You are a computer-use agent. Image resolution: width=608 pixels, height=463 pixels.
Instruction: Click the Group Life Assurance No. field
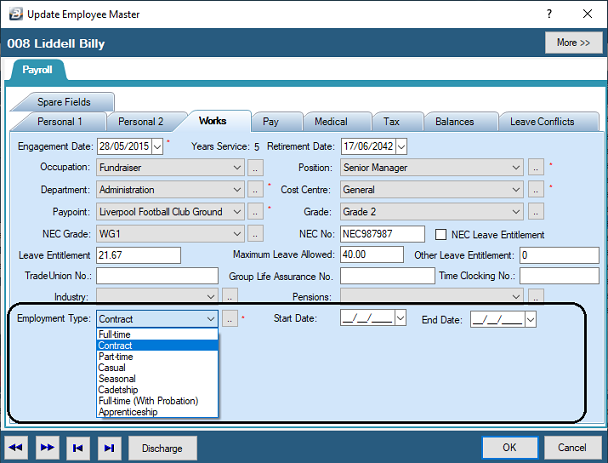387,276
